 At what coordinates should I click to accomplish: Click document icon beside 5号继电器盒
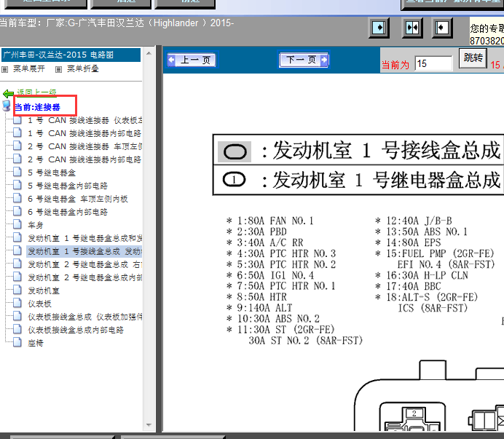click(17, 172)
